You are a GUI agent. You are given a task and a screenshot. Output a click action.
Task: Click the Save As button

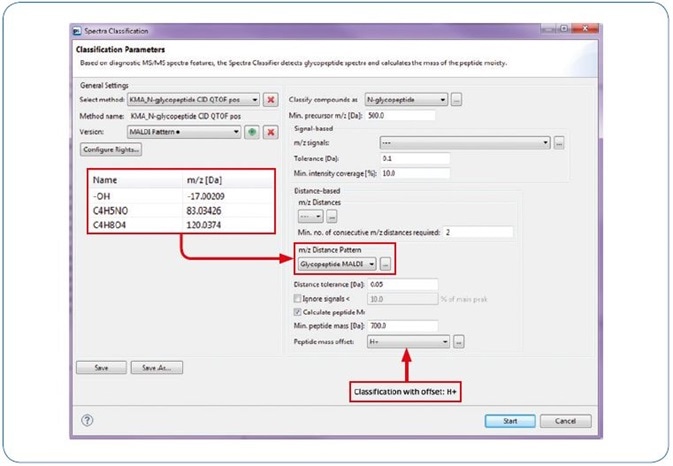(155, 368)
